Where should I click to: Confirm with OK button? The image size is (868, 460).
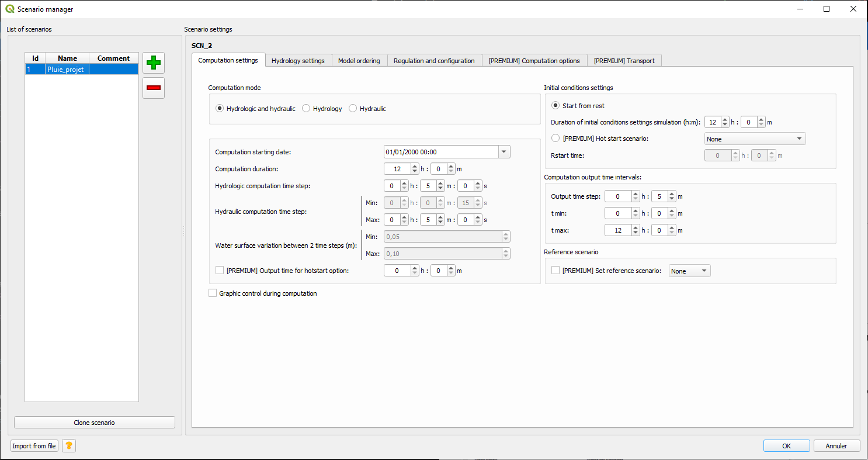coord(787,446)
